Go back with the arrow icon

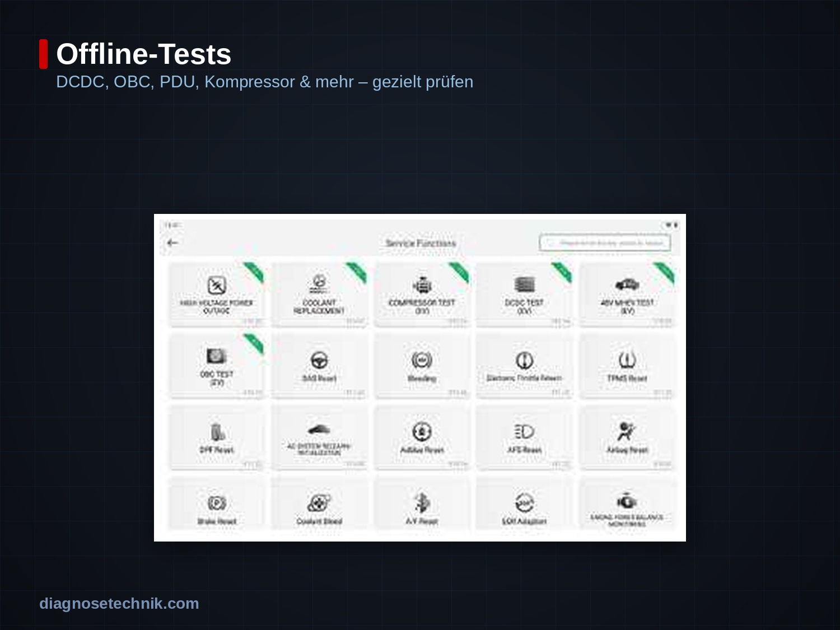pyautogui.click(x=172, y=243)
